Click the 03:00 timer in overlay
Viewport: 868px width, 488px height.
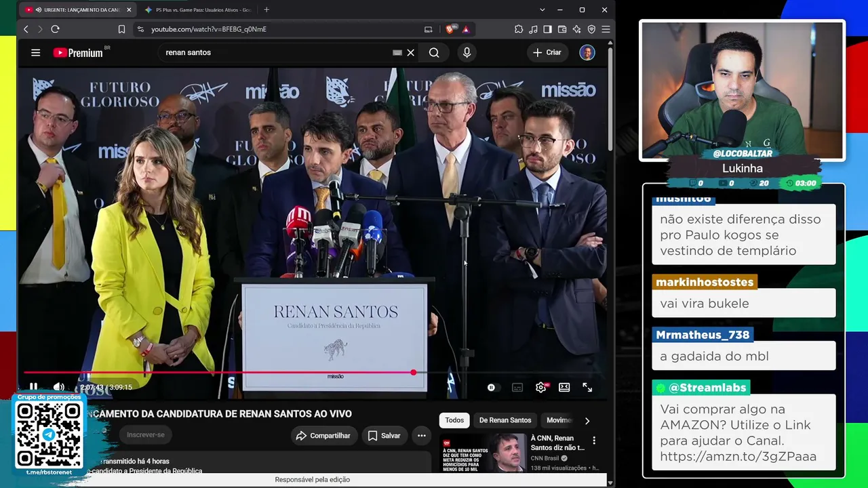point(801,183)
